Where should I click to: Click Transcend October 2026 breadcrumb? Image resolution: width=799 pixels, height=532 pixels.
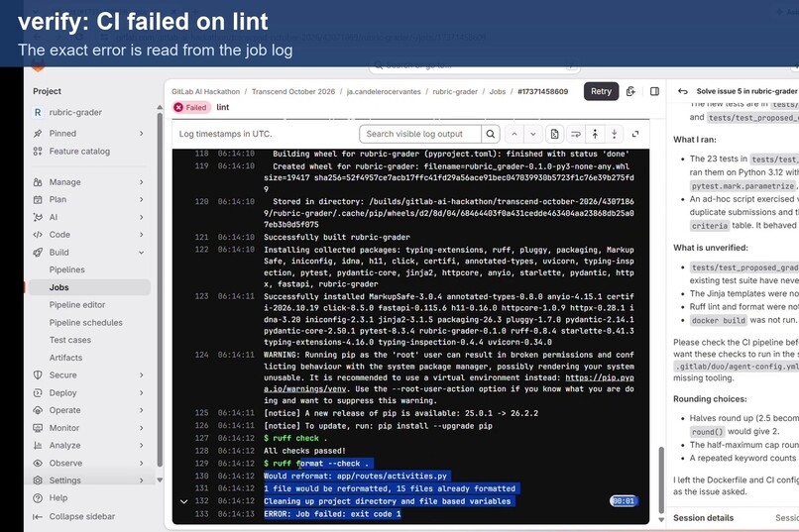[293, 91]
